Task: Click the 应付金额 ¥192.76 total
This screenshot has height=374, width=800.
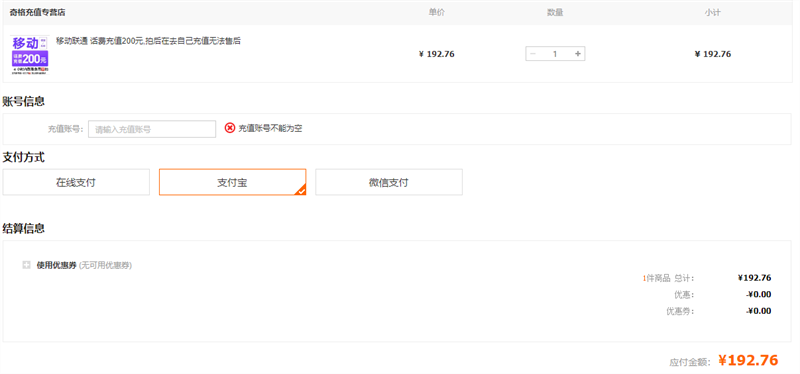Action: 748,360
